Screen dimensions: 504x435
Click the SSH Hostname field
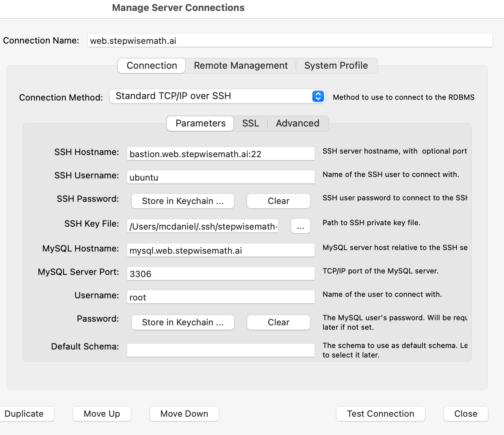click(221, 154)
